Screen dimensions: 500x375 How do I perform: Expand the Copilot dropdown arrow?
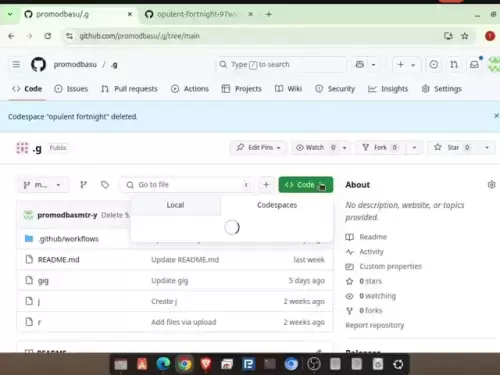pos(373,64)
